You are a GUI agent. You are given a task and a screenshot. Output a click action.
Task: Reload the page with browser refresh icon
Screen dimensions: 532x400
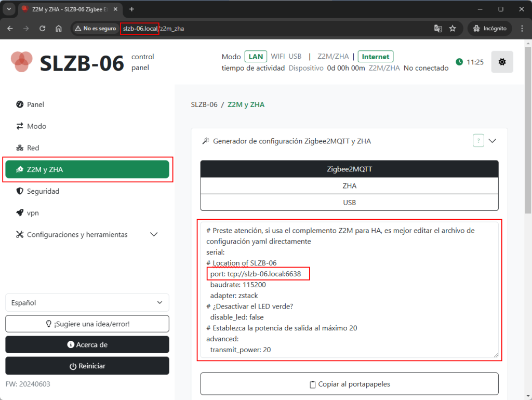tap(43, 29)
